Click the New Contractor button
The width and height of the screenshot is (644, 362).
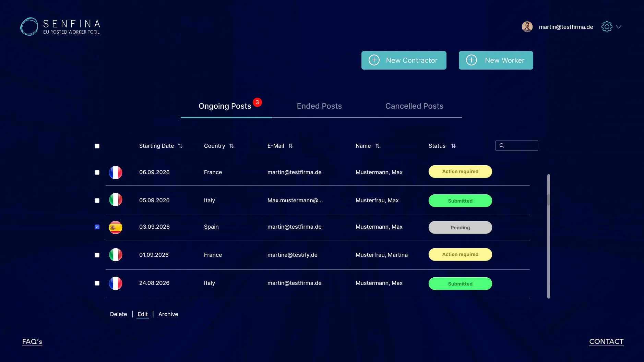(404, 60)
